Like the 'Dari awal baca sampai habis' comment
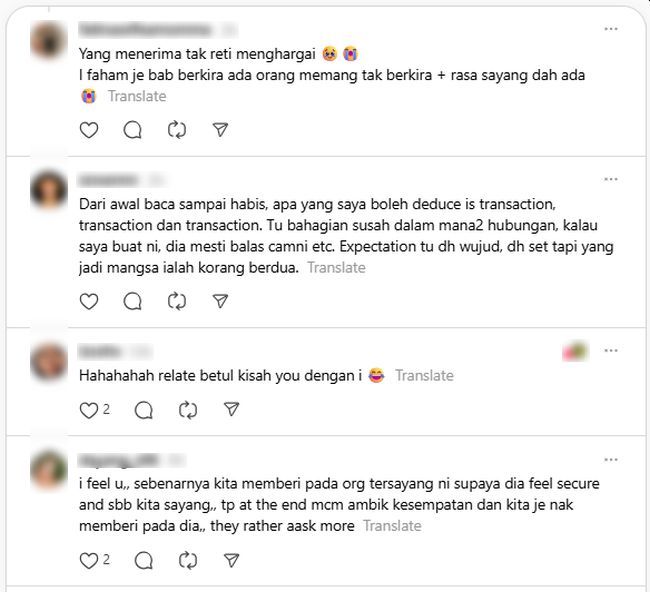 tap(89, 301)
